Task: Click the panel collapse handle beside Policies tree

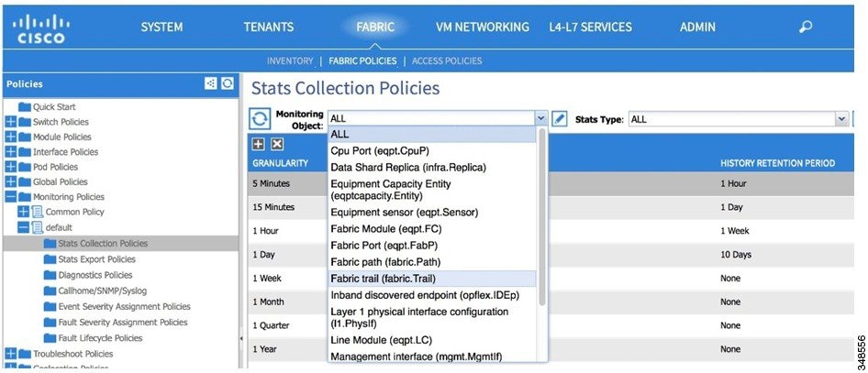Action: [x=241, y=338]
